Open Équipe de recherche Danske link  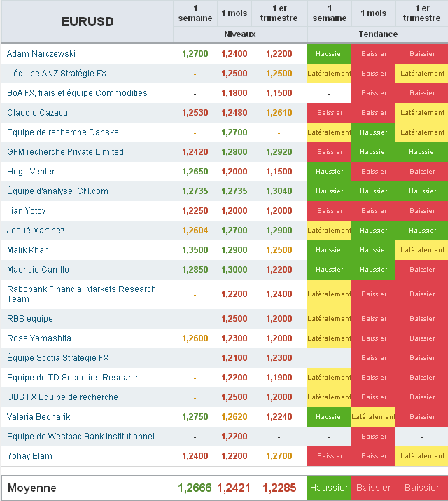point(63,132)
